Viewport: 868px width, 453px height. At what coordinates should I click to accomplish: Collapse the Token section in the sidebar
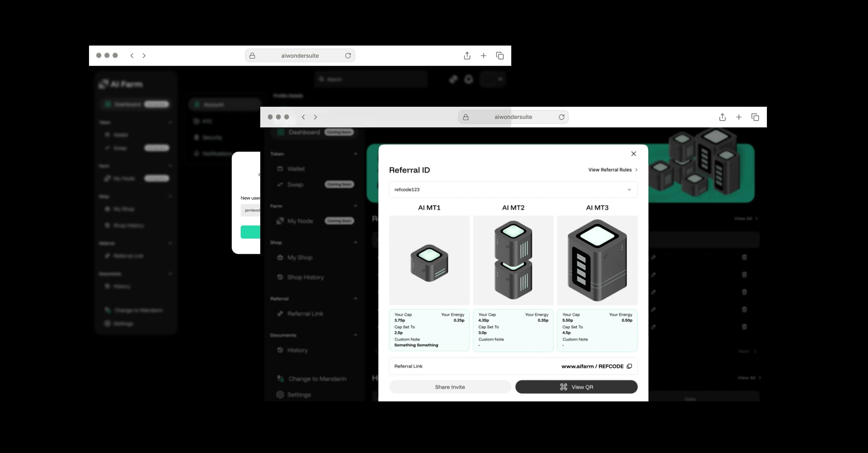(355, 154)
